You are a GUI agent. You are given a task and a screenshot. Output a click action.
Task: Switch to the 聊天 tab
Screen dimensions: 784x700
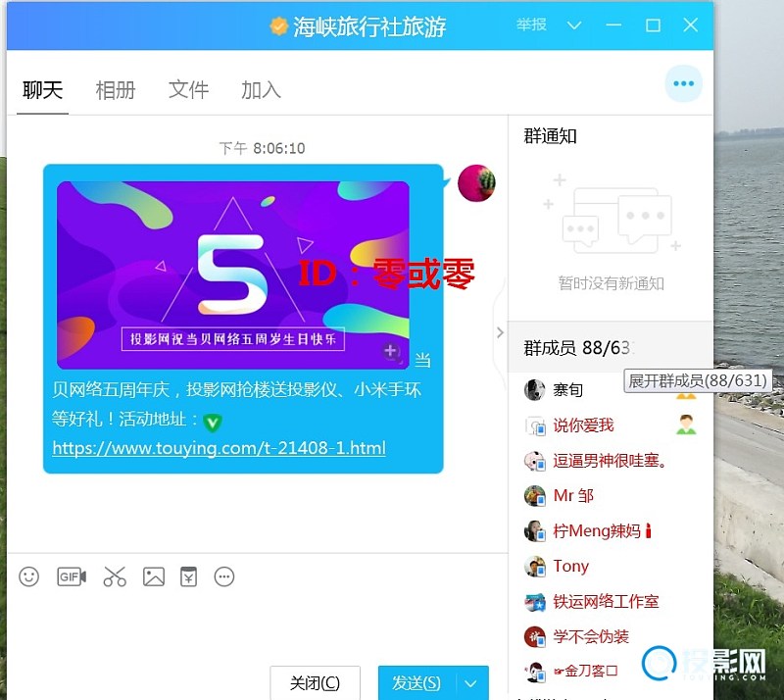(42, 90)
